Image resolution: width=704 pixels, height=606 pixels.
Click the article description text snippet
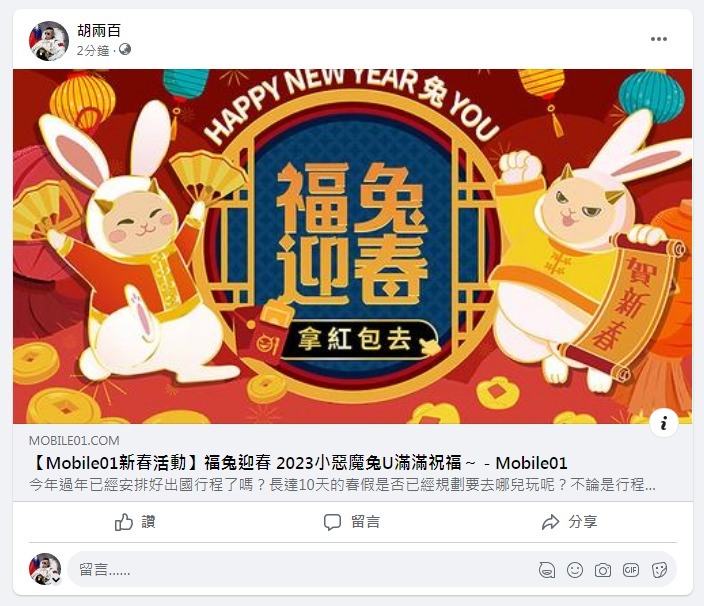click(x=343, y=485)
